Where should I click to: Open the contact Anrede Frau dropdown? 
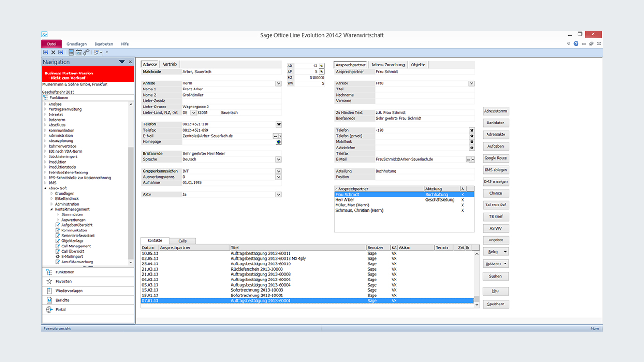(471, 83)
